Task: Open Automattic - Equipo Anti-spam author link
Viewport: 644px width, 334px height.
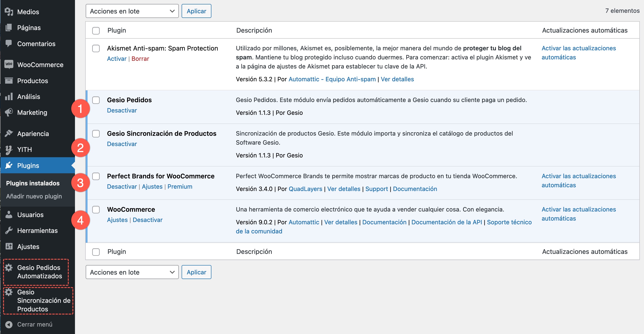Action: point(332,79)
